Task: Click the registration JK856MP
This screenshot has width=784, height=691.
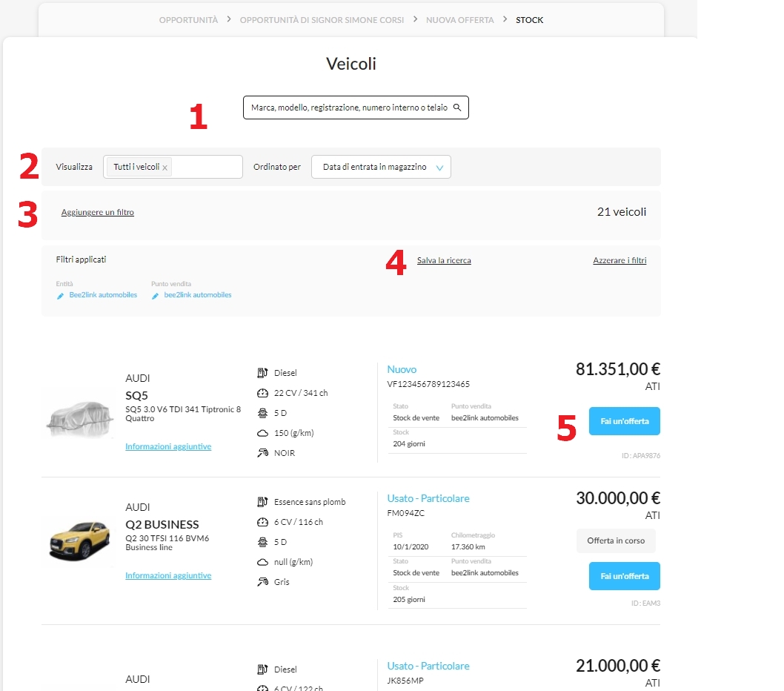Action: coord(405,681)
